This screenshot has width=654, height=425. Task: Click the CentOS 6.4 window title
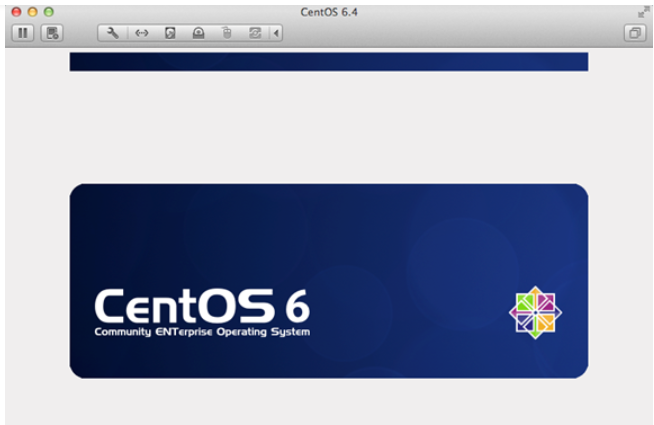click(x=329, y=11)
